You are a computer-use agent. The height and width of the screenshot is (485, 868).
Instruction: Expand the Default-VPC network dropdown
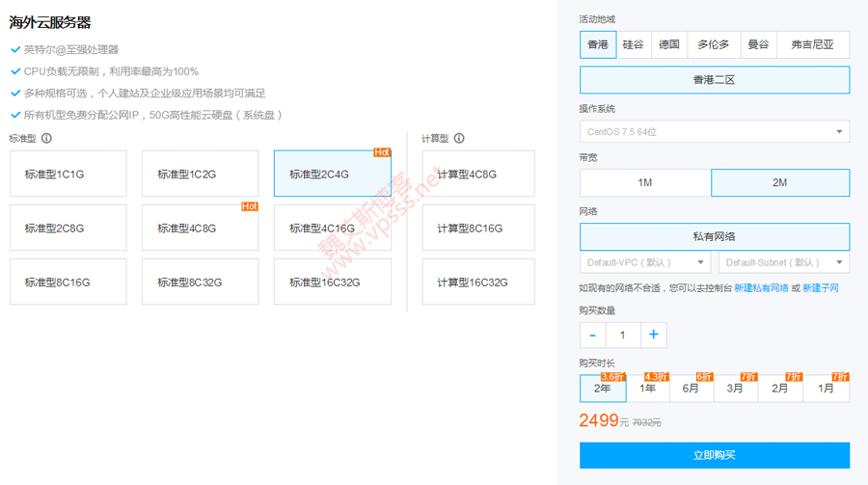point(645,262)
